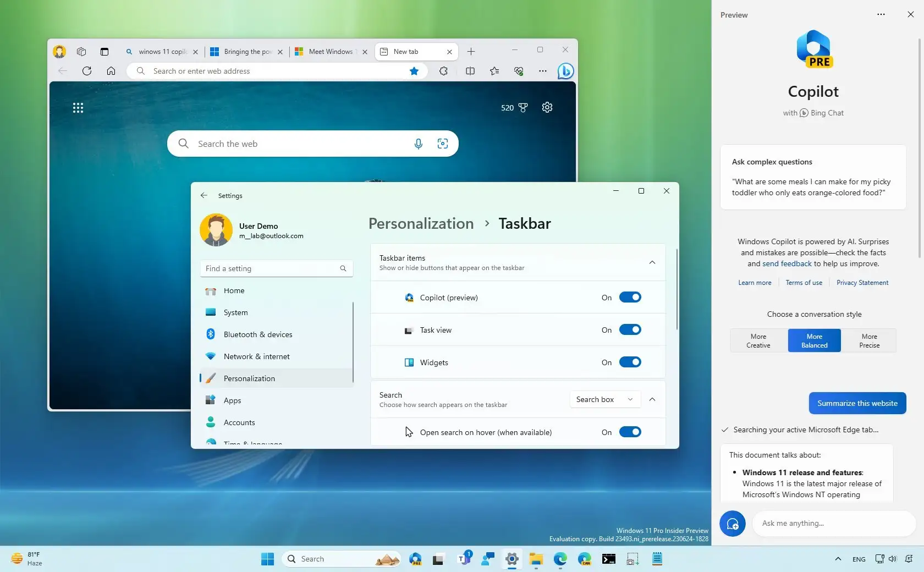Open the Favorites list
The width and height of the screenshot is (924, 572).
pos(494,71)
